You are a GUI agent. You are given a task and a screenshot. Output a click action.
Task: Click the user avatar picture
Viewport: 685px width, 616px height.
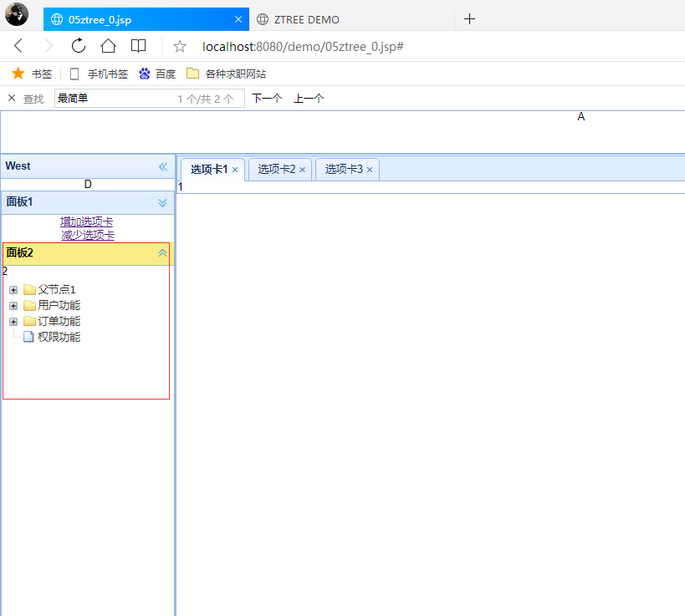(x=17, y=14)
